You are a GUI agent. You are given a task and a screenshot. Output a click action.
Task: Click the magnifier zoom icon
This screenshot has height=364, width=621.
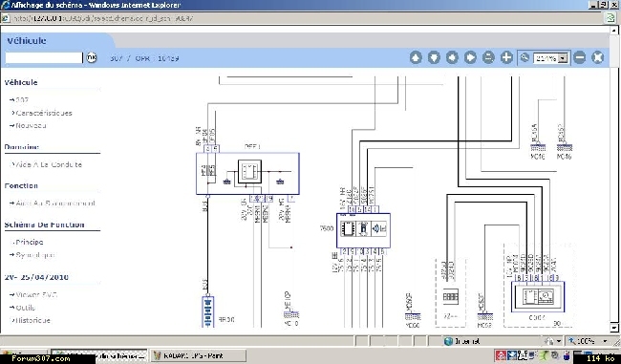(x=525, y=58)
